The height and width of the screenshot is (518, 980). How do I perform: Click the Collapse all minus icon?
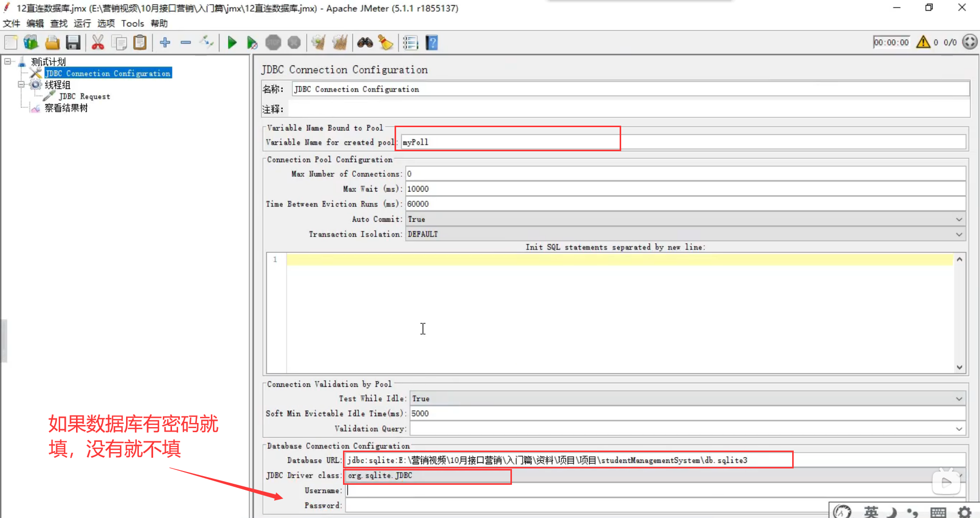[186, 42]
